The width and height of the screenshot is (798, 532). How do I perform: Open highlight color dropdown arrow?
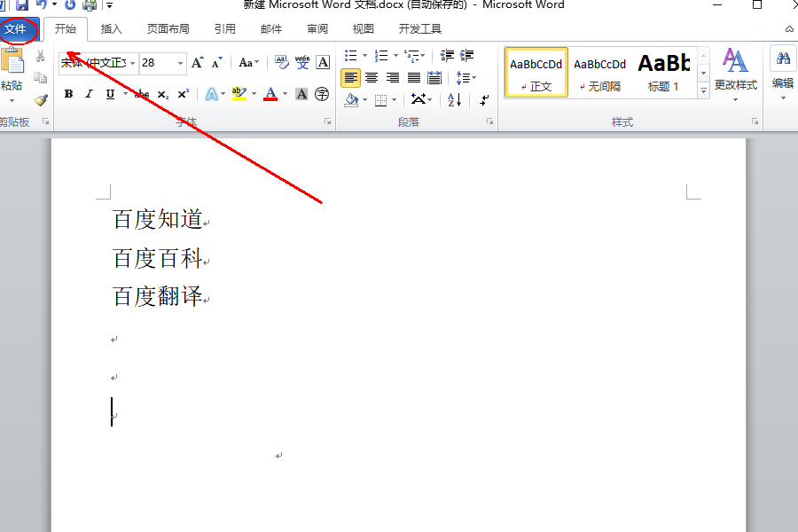click(254, 94)
